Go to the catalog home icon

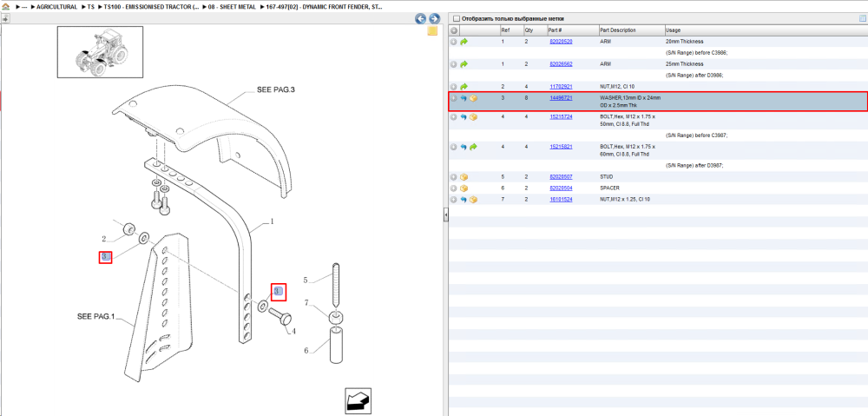point(5,7)
